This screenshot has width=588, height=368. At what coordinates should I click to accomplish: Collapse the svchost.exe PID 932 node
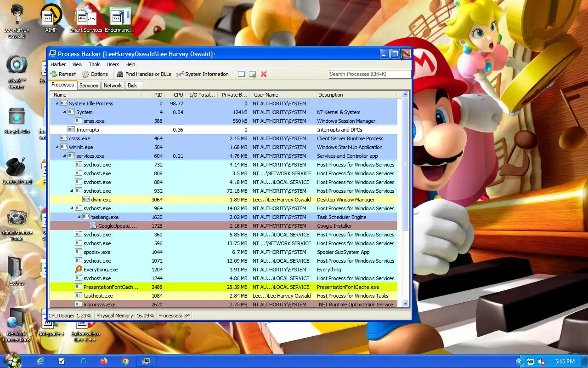pyautogui.click(x=72, y=191)
